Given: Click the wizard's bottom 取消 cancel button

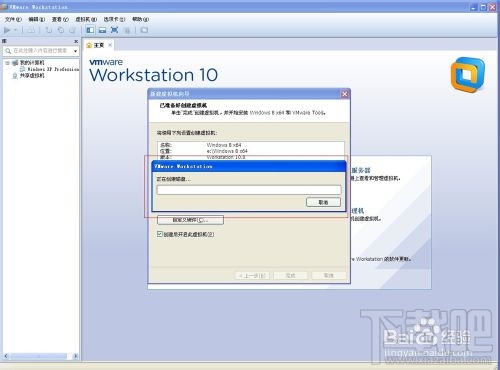Looking at the screenshot, I should pyautogui.click(x=329, y=276).
